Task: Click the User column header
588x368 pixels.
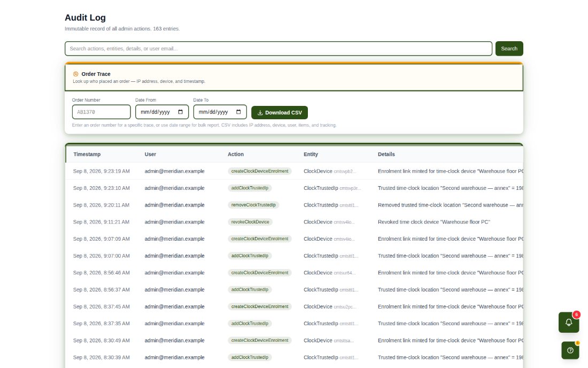Action: [150, 154]
